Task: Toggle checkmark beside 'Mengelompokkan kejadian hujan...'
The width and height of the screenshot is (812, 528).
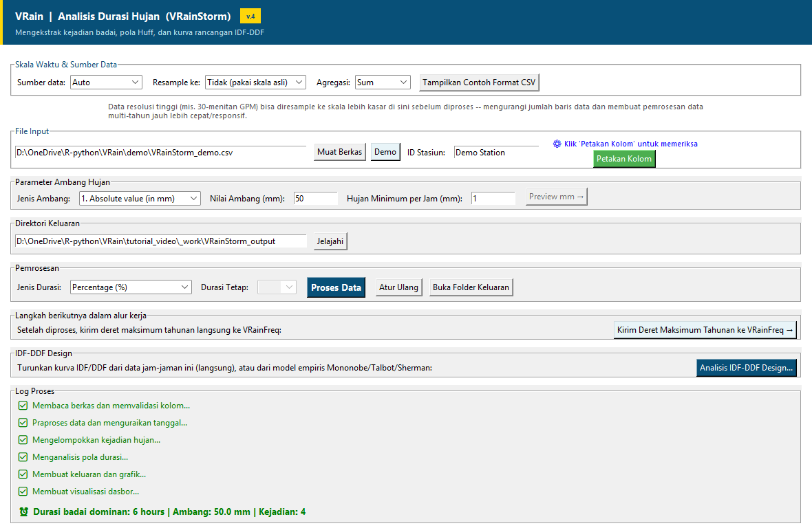Action: point(23,440)
